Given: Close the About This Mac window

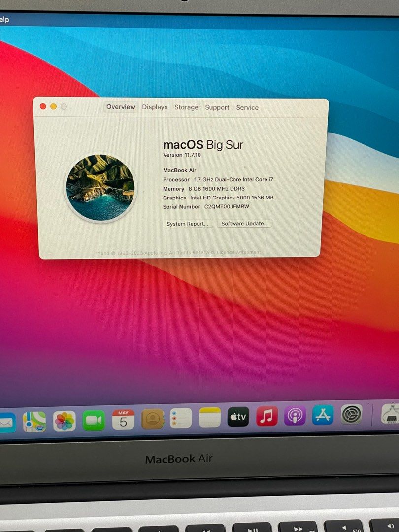Looking at the screenshot, I should pyautogui.click(x=43, y=106).
